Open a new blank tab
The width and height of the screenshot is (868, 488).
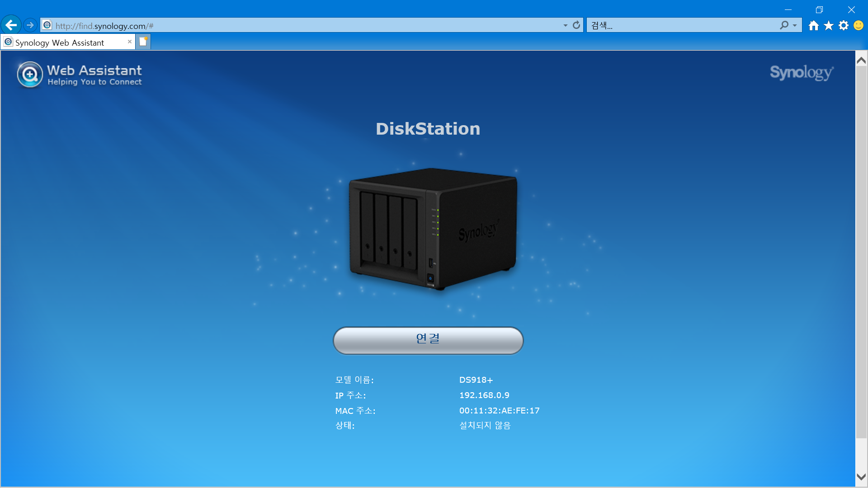point(143,42)
